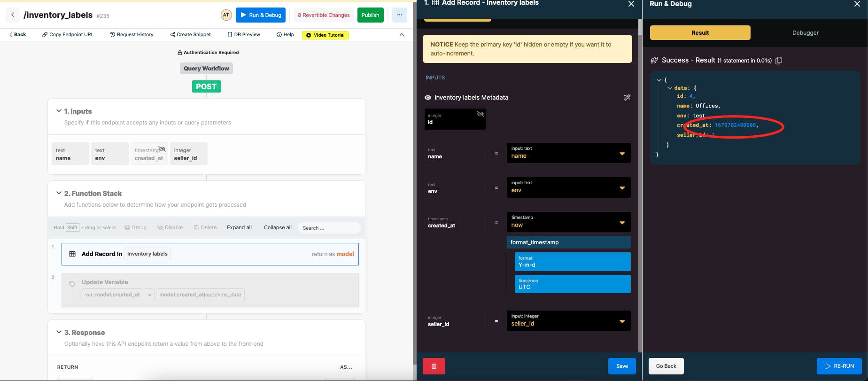This screenshot has height=381, width=868.
Task: Click the Inventory labels table tag
Action: pyautogui.click(x=147, y=254)
